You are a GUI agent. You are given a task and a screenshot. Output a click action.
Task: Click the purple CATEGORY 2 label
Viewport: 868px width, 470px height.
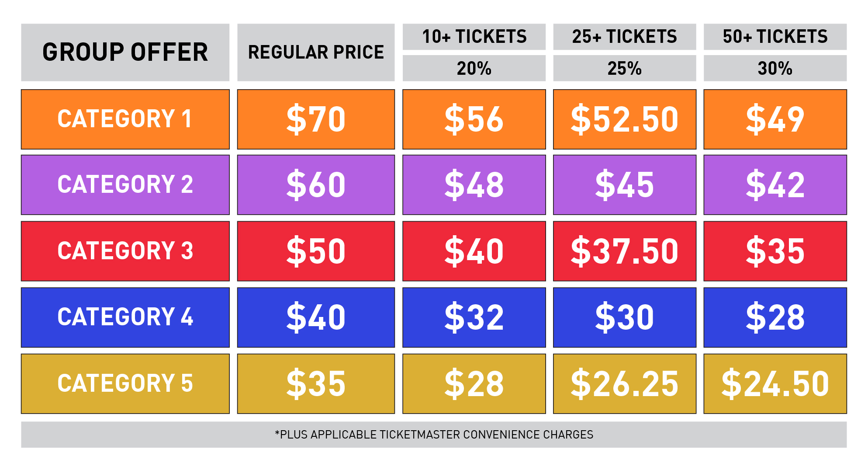tap(125, 185)
